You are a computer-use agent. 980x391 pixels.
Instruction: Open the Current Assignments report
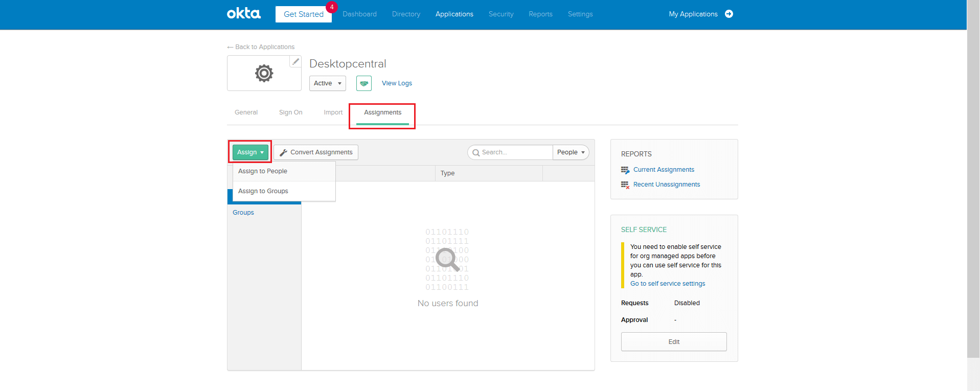[664, 170]
